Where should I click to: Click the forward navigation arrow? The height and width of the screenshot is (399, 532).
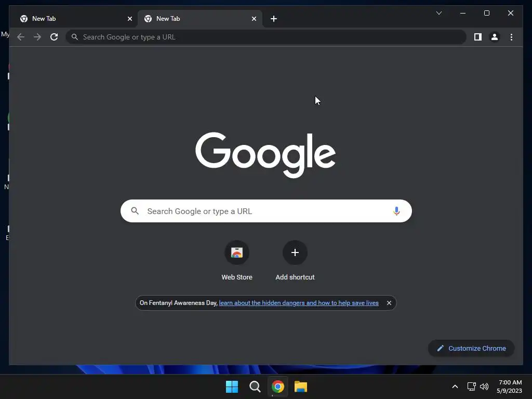point(37,37)
